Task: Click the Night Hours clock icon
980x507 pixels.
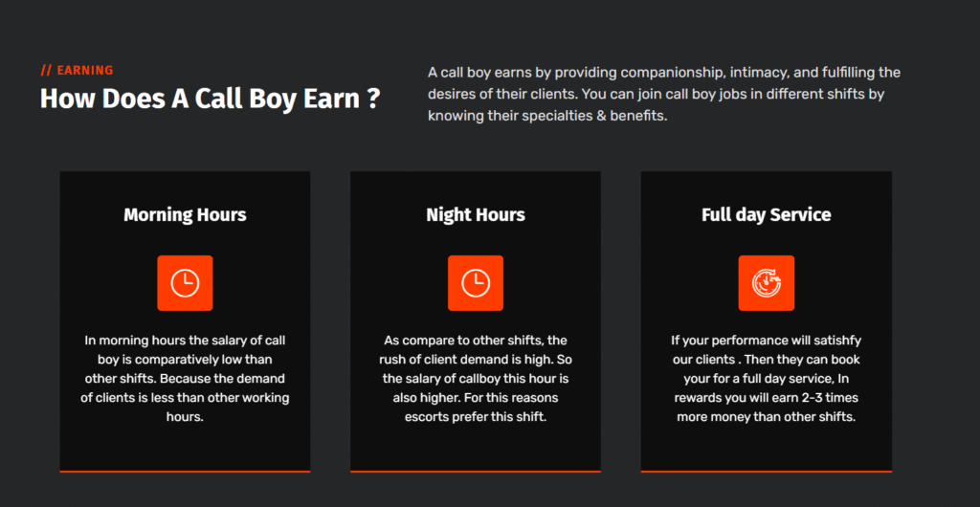Action: click(476, 283)
